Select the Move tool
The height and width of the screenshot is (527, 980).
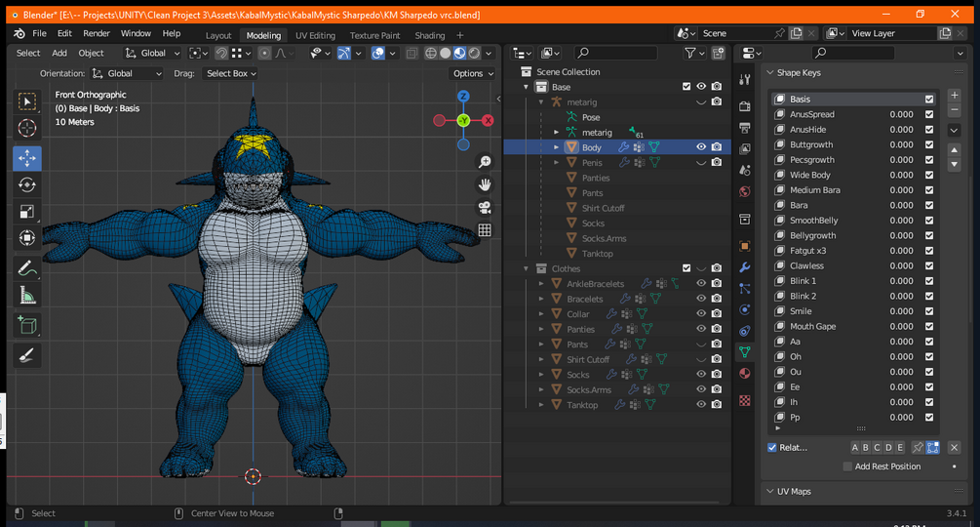[27, 158]
